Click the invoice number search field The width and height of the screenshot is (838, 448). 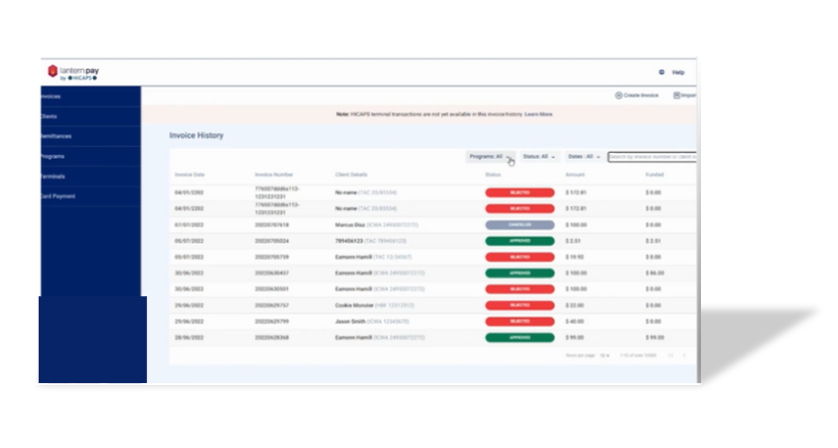coord(651,157)
